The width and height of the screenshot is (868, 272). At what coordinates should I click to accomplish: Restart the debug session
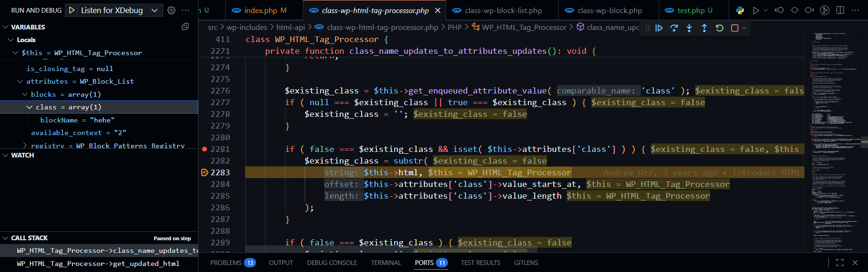point(719,28)
